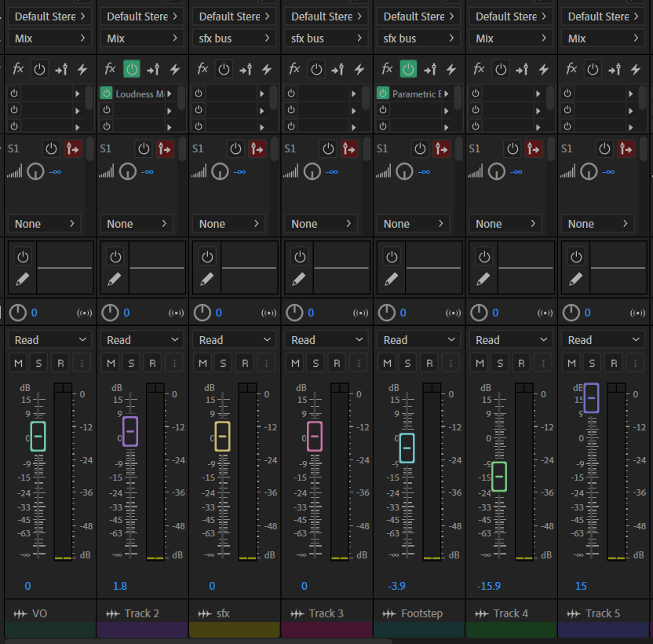
Task: Click the fx icon on Track 5
Action: (571, 69)
